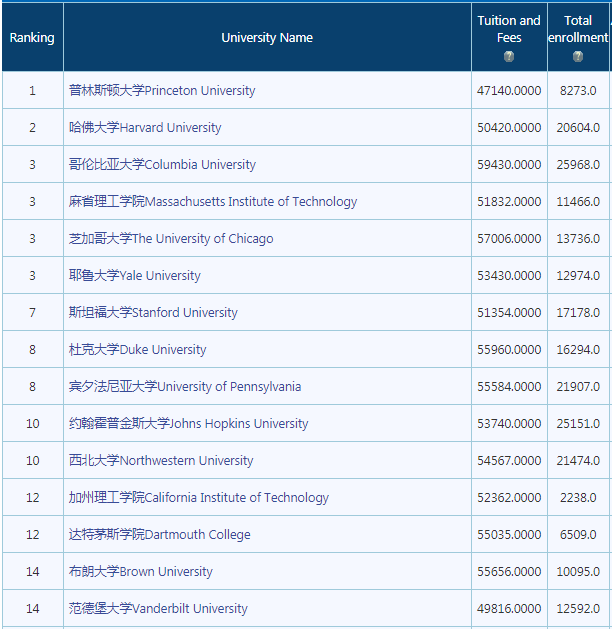This screenshot has width=612, height=629.
Task: Open the Johns Hopkins University link
Action: point(188,424)
